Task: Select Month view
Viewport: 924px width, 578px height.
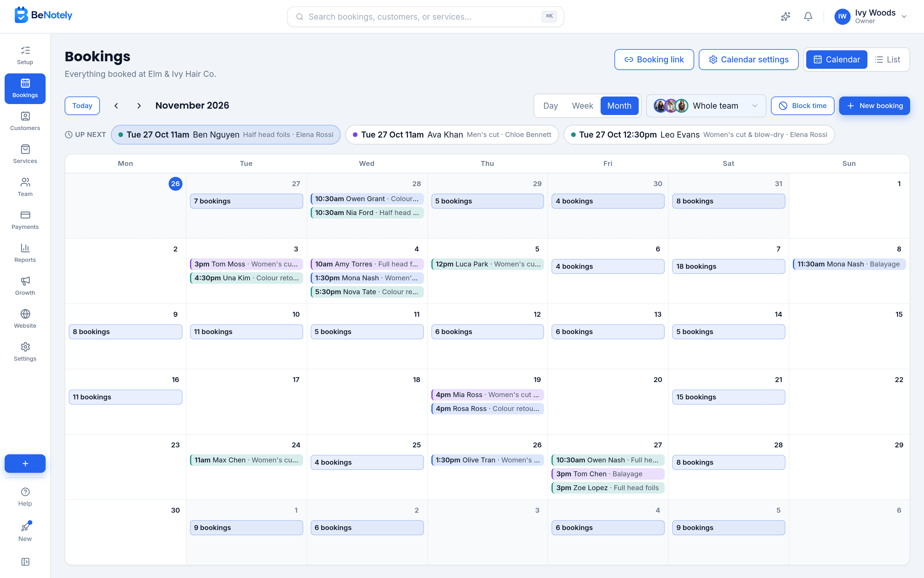Action: click(x=619, y=105)
